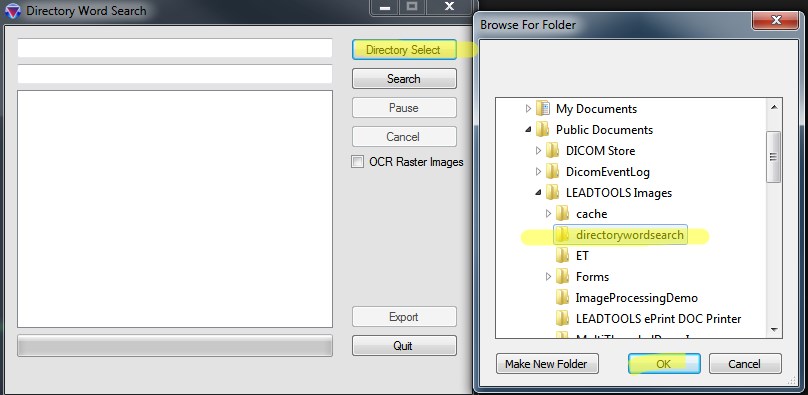808x395 pixels.
Task: Select the My Documents tree entry
Action: [x=596, y=109]
